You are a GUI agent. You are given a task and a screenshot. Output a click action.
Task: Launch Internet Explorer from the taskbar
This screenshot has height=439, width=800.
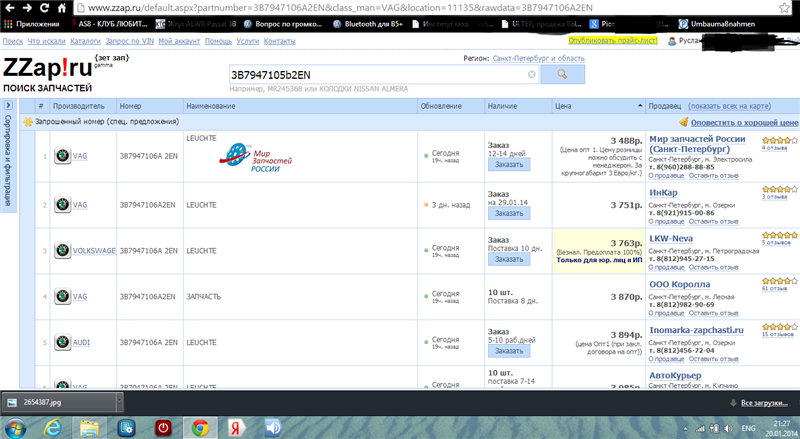tap(53, 428)
